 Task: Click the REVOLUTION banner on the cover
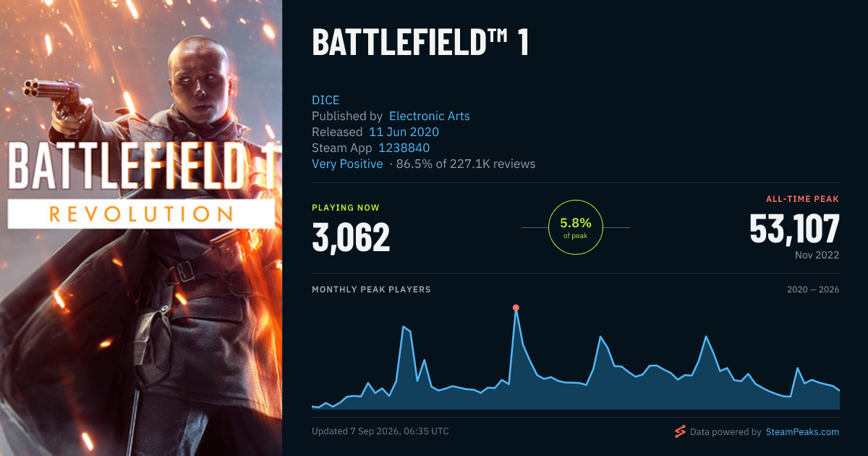click(141, 214)
